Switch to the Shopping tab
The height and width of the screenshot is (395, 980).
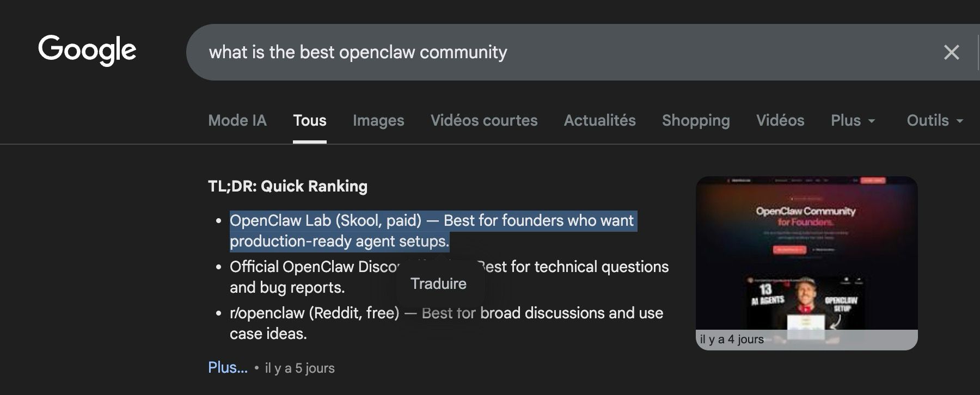point(696,120)
